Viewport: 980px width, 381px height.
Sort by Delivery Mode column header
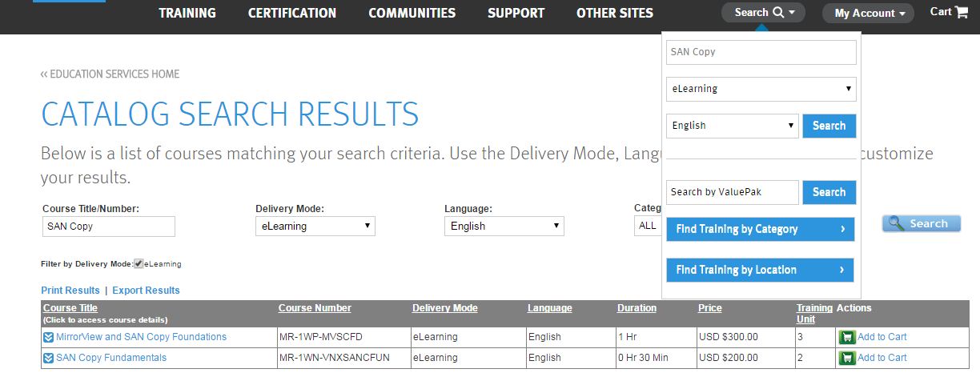[445, 308]
